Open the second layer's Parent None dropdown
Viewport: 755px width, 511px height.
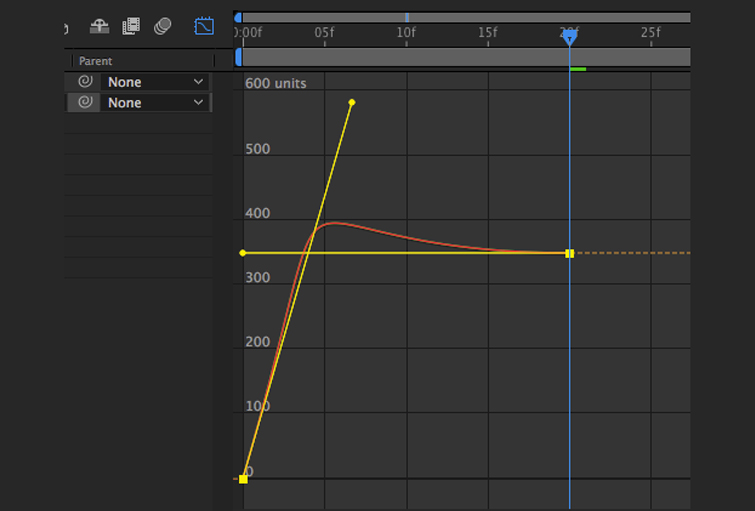155,103
